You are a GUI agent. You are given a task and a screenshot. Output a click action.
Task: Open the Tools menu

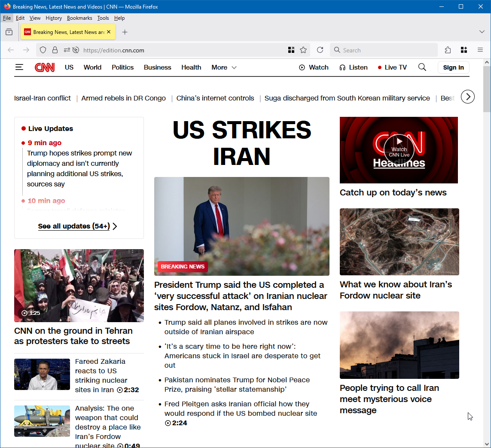click(x=103, y=18)
